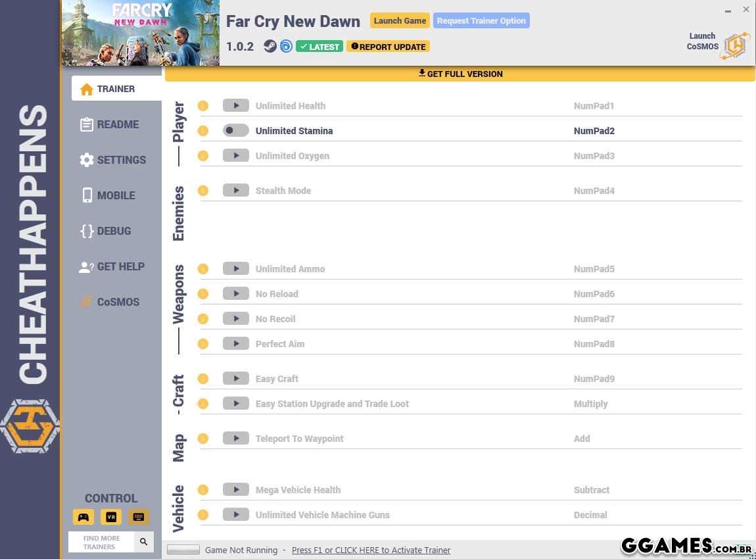
Task: Click the Steam platform icon
Action: tap(270, 47)
